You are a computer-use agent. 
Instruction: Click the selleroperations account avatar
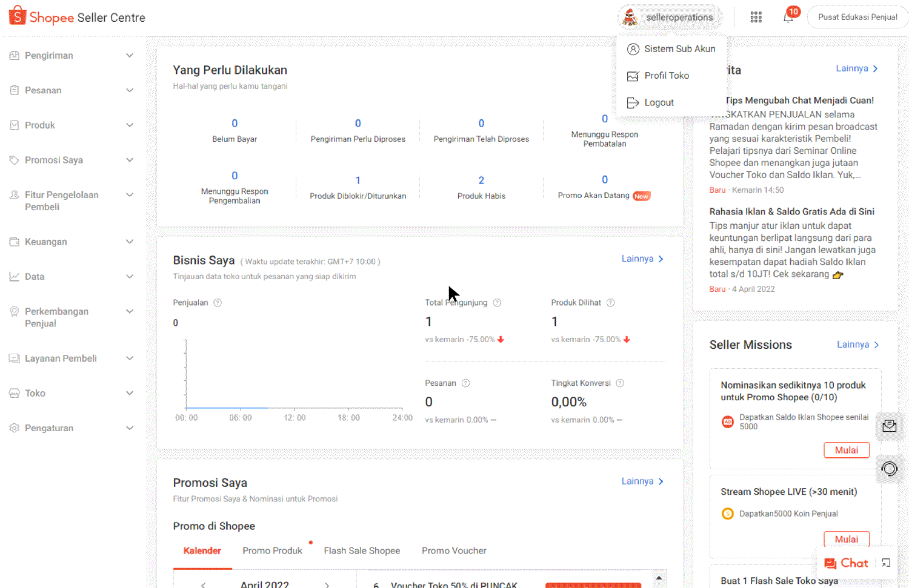(630, 17)
